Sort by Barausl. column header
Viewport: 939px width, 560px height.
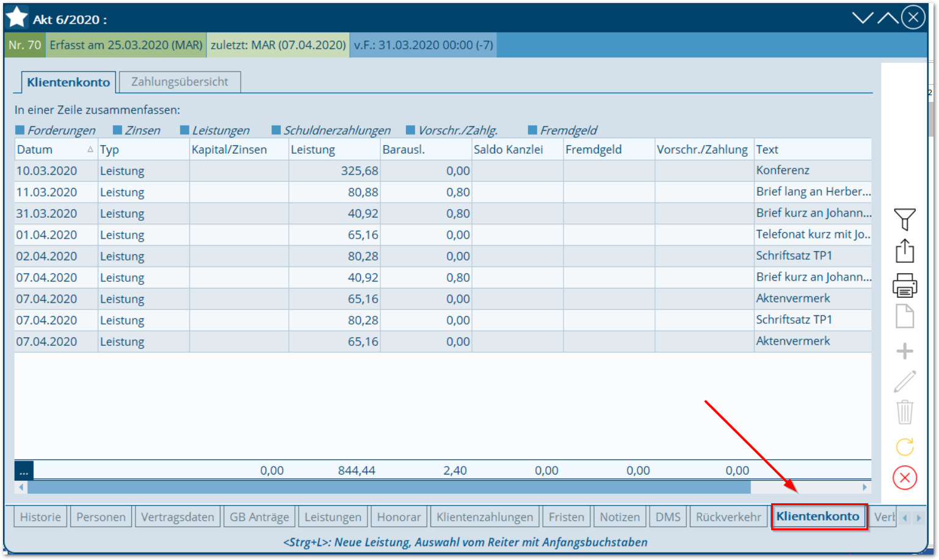pos(426,149)
